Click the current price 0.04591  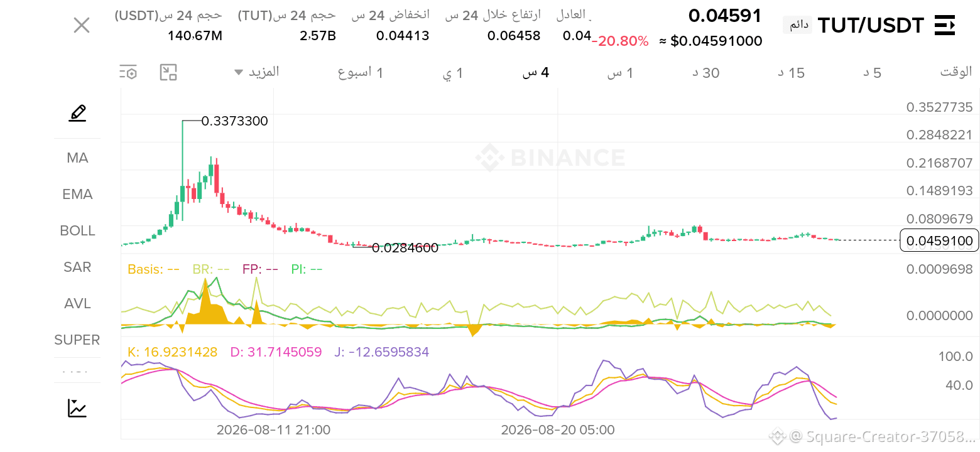(725, 16)
